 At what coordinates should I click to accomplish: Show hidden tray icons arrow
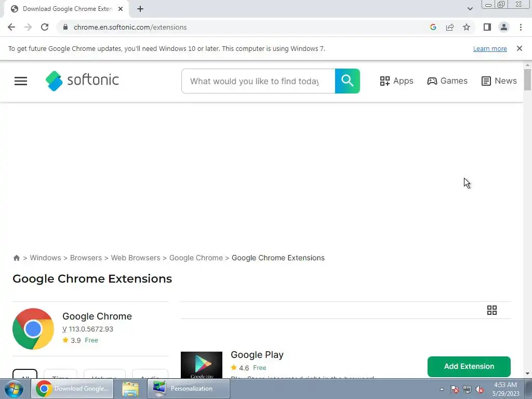(442, 389)
